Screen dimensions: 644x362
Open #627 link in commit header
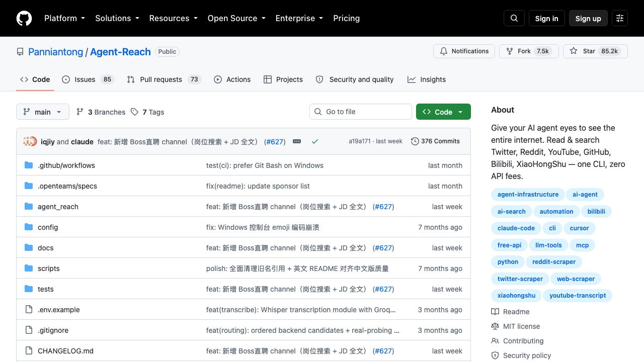(x=275, y=142)
